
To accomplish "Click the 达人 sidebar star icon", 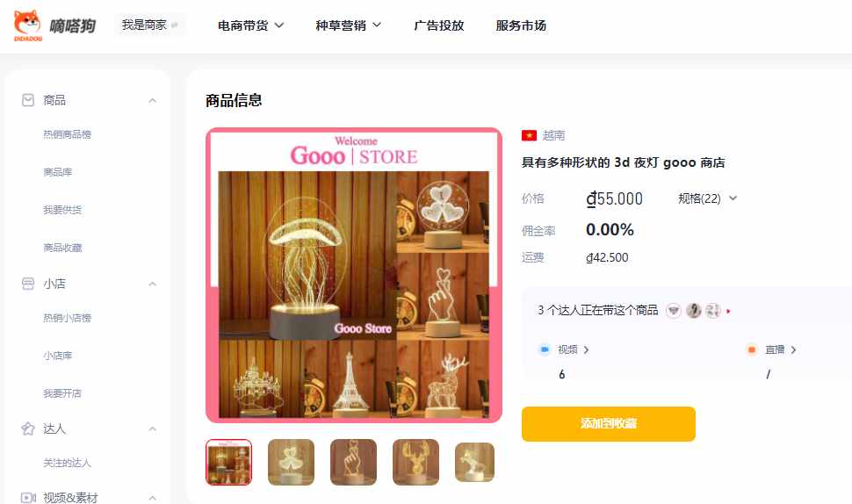I will tap(28, 428).
